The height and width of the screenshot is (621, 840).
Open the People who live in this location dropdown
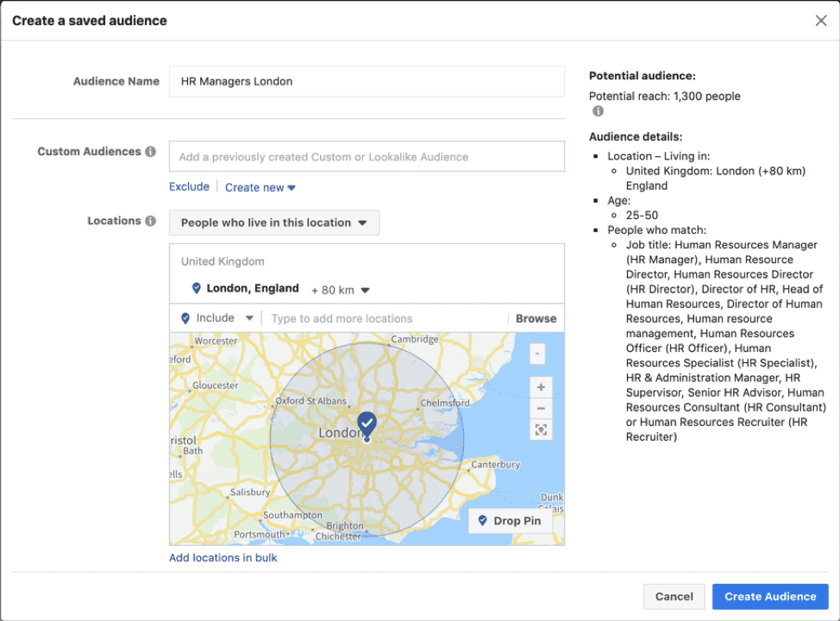coord(273,223)
